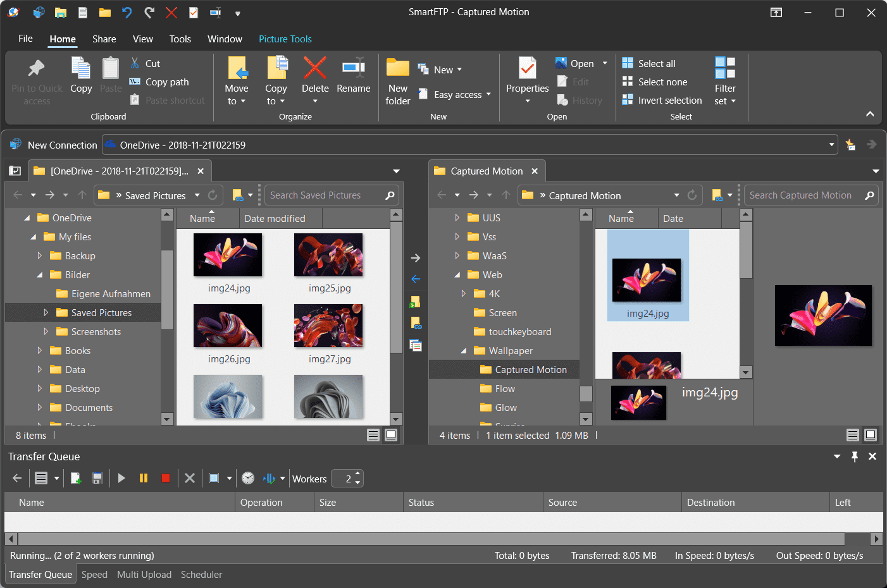
Task: Click the gray X remove icon in Transfer Queue toolbar
Action: [189, 479]
